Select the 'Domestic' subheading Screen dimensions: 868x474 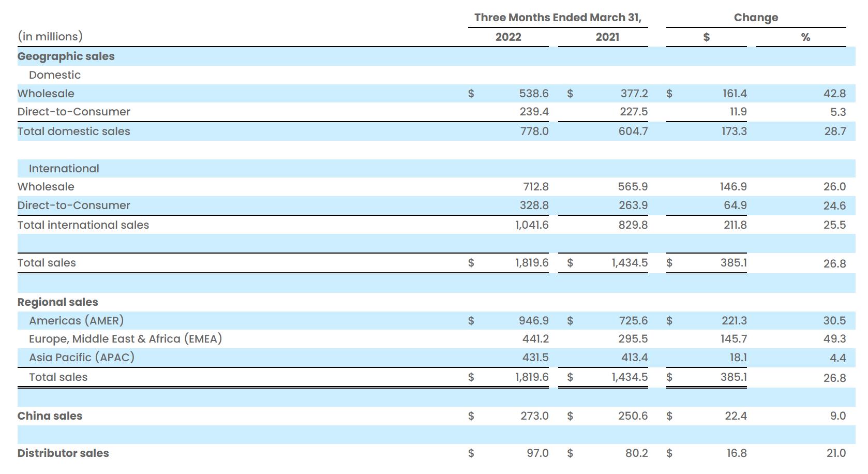pyautogui.click(x=55, y=75)
